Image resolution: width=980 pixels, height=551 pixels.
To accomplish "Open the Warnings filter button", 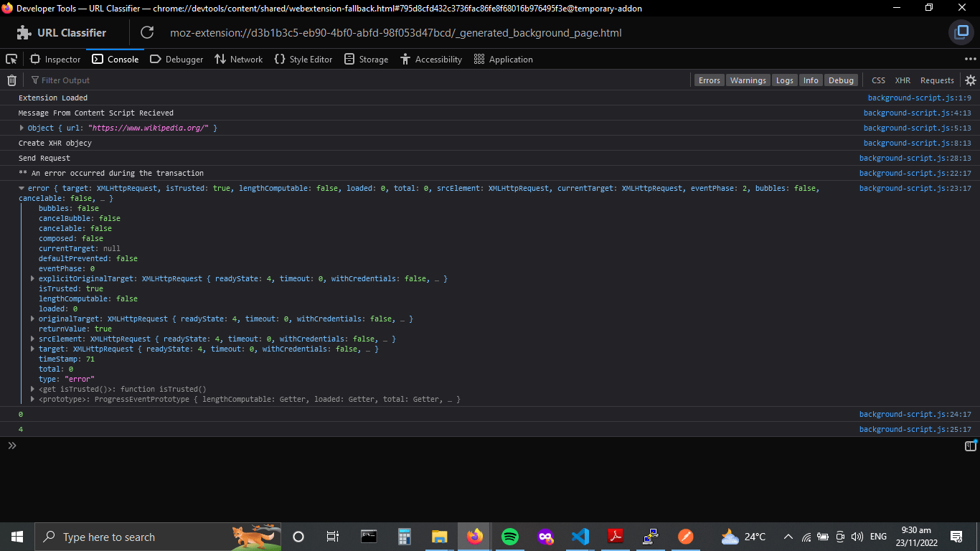I will click(748, 80).
